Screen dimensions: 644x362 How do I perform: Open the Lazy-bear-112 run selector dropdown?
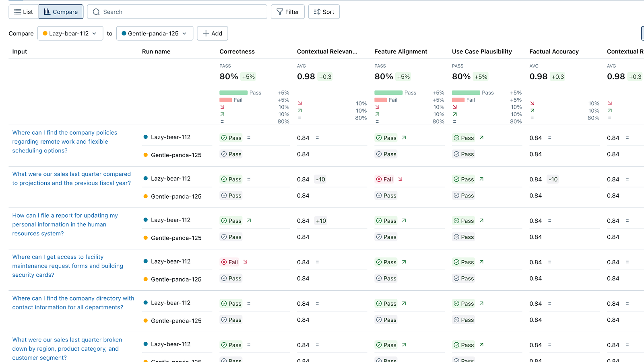tap(70, 33)
